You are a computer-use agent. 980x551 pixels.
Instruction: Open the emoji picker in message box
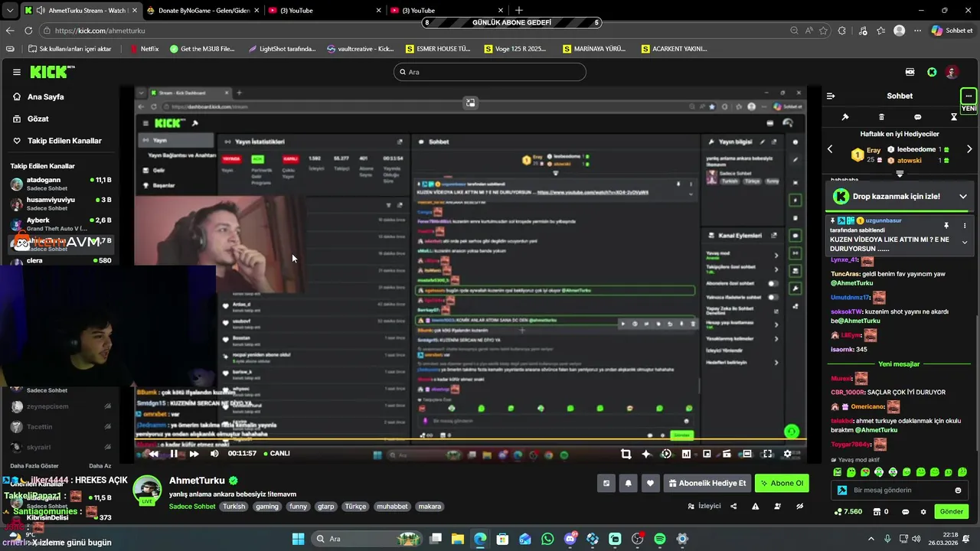(x=958, y=491)
